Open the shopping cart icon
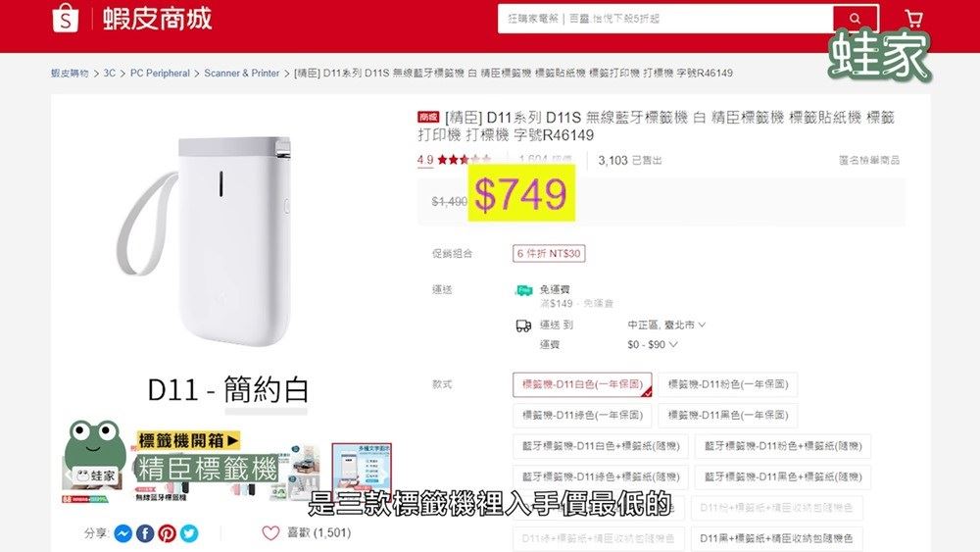Image resolution: width=980 pixels, height=552 pixels. pos(913,19)
